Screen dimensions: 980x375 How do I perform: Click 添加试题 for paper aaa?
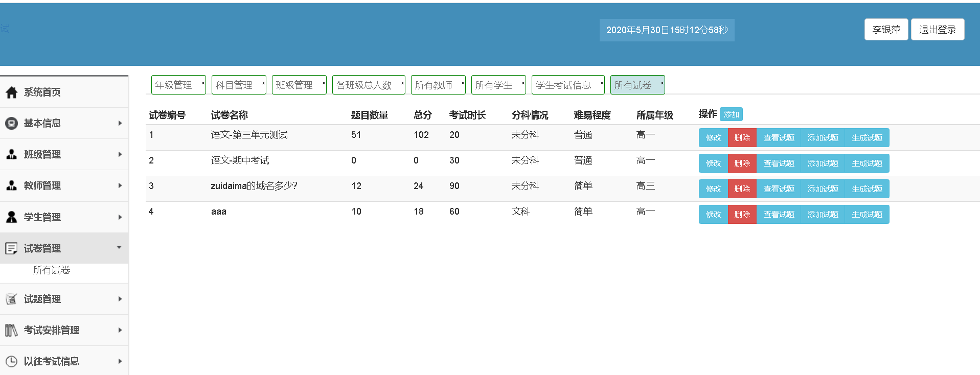pyautogui.click(x=823, y=215)
